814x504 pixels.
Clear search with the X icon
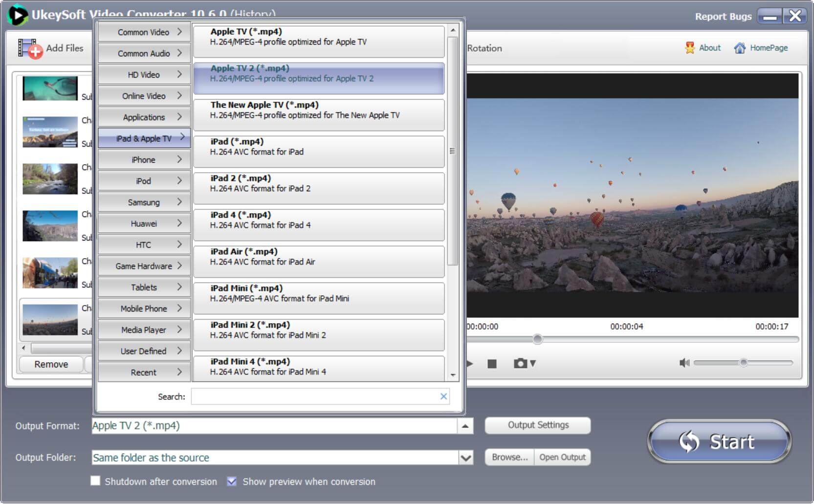[443, 396]
